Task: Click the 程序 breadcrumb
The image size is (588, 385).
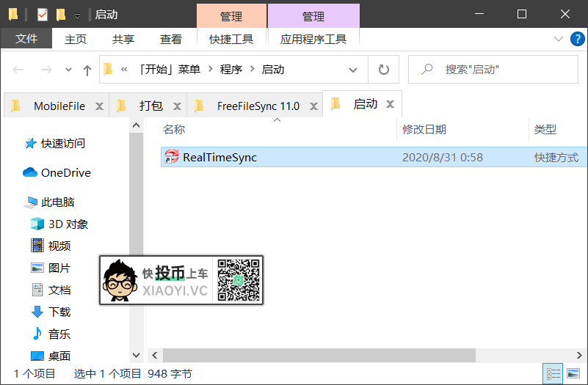Action: click(x=231, y=69)
